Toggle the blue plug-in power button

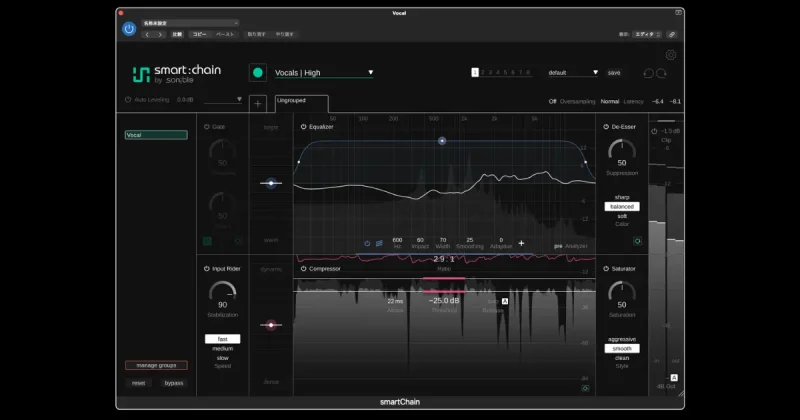click(129, 29)
